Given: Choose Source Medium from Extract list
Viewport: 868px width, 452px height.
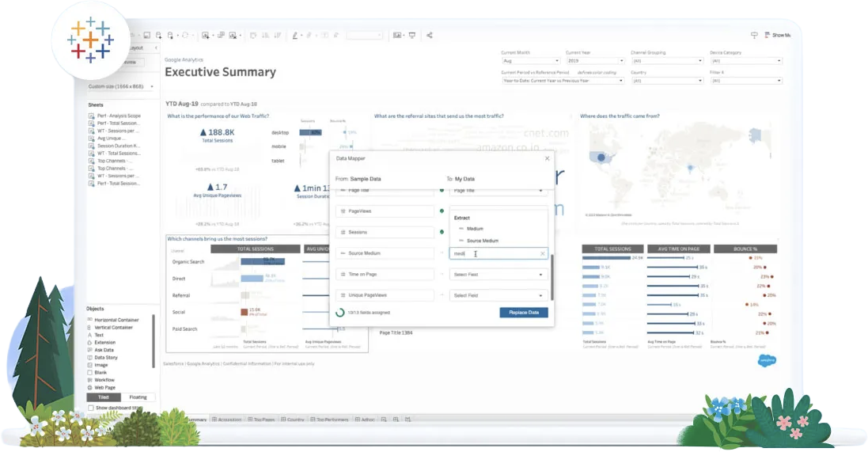Looking at the screenshot, I should pos(482,241).
